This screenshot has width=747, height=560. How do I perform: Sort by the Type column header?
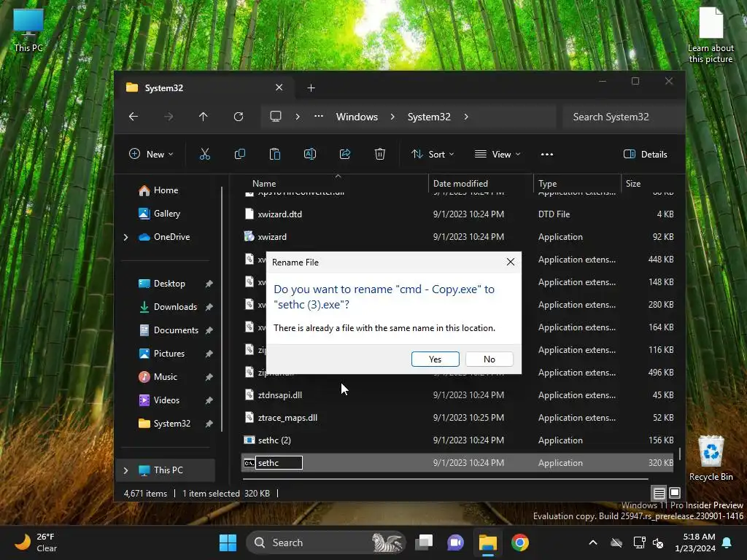547,183
